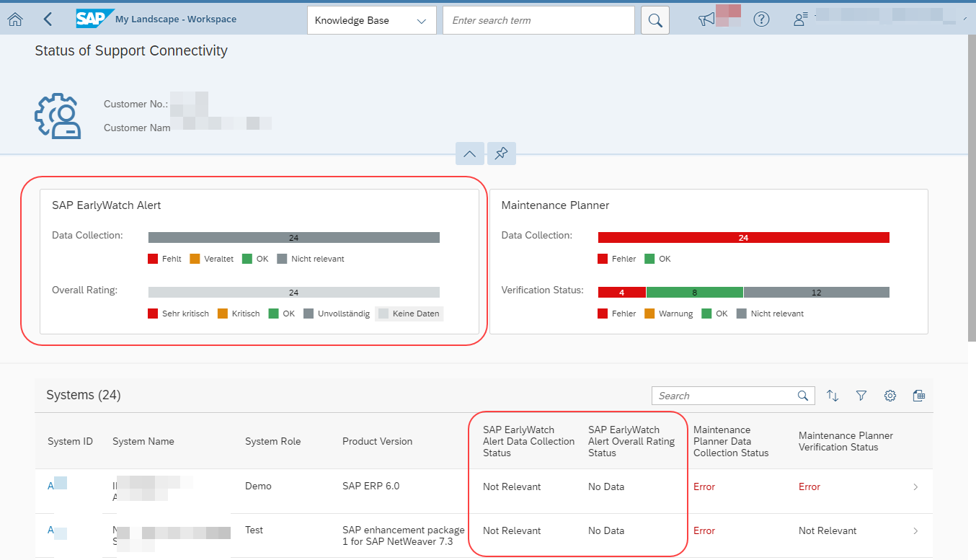
Task: Toggle the Kritisch legend entry
Action: 239,314
